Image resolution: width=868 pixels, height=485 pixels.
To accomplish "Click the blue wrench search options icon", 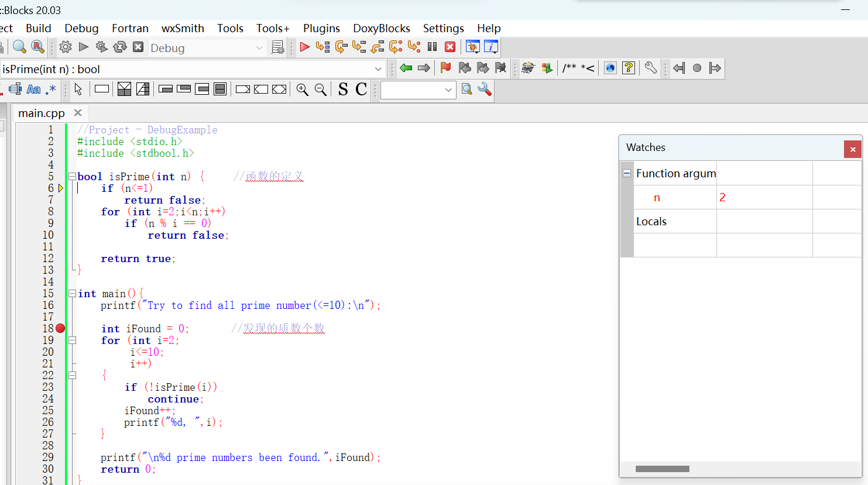I will [485, 89].
